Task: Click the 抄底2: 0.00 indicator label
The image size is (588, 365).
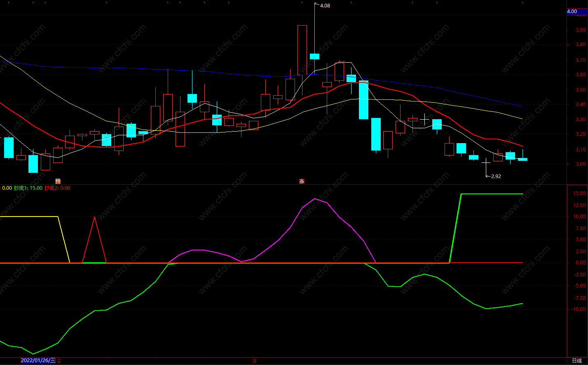Action: point(57,188)
